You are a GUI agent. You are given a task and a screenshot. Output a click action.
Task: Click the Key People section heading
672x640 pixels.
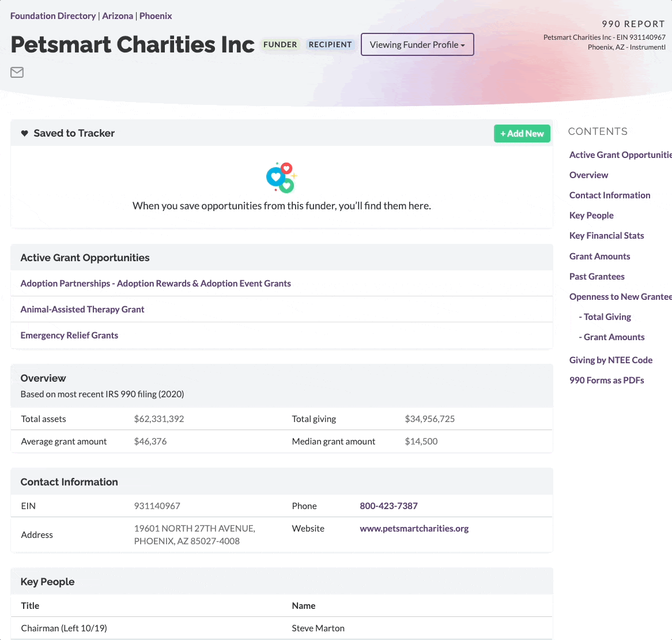pos(48,582)
